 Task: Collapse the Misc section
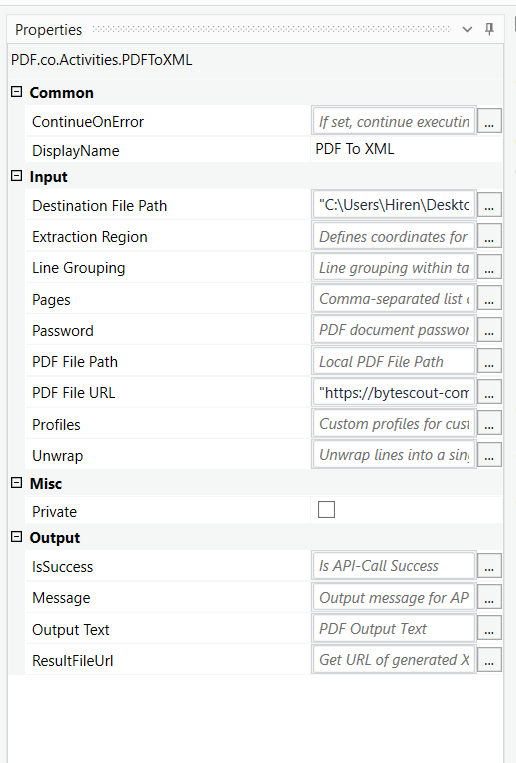point(17,483)
